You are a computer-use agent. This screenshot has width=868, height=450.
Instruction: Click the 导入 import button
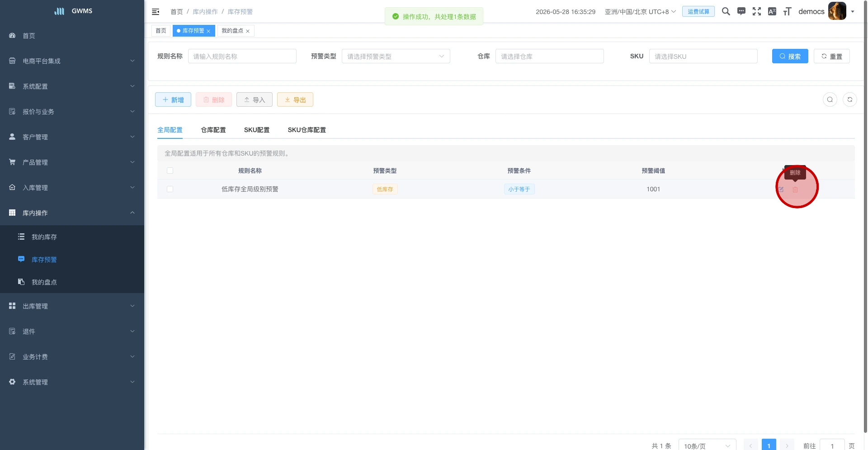click(x=255, y=99)
